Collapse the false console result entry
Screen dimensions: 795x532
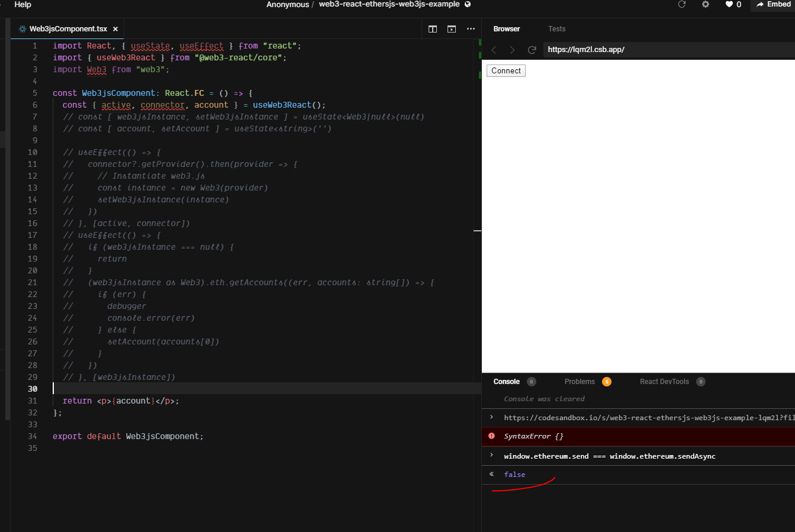pyautogui.click(x=491, y=474)
